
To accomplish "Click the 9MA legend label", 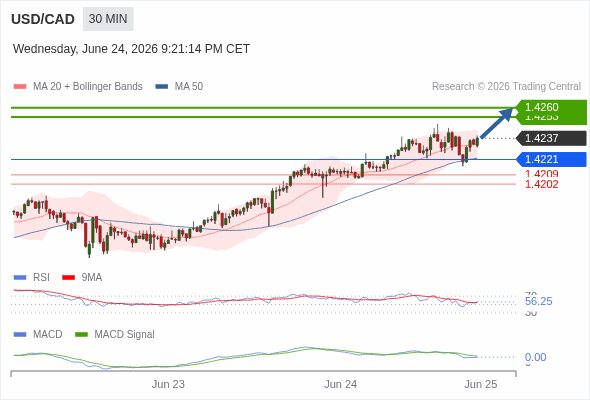I will 92,278.
